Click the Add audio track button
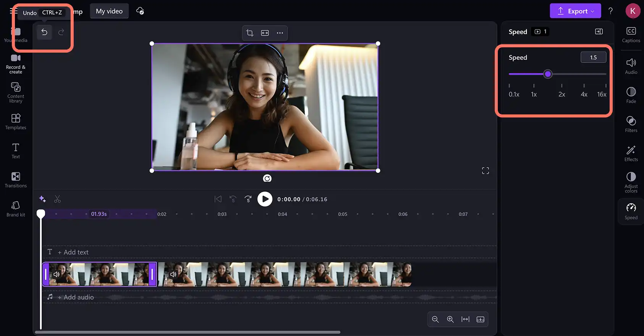 (76, 297)
